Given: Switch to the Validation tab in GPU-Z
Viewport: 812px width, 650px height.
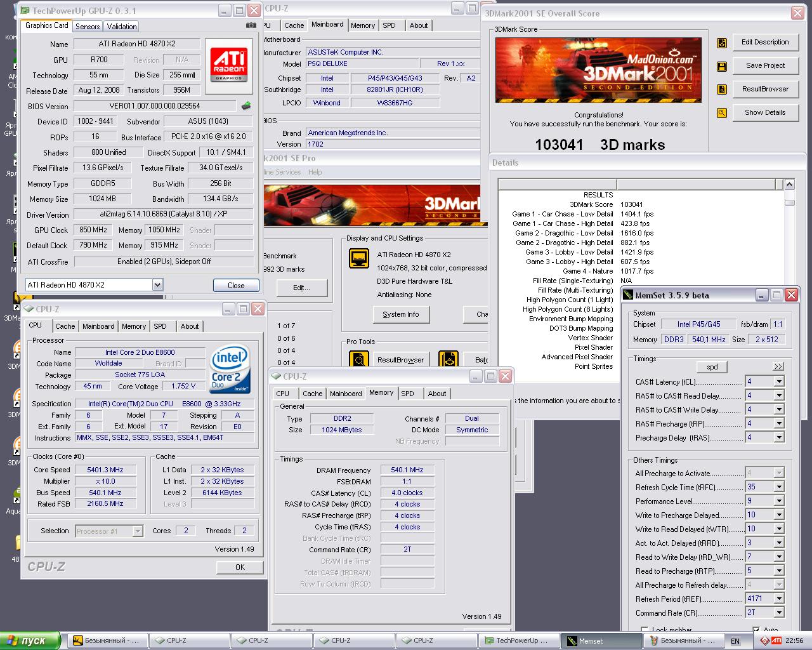Looking at the screenshot, I should point(121,26).
